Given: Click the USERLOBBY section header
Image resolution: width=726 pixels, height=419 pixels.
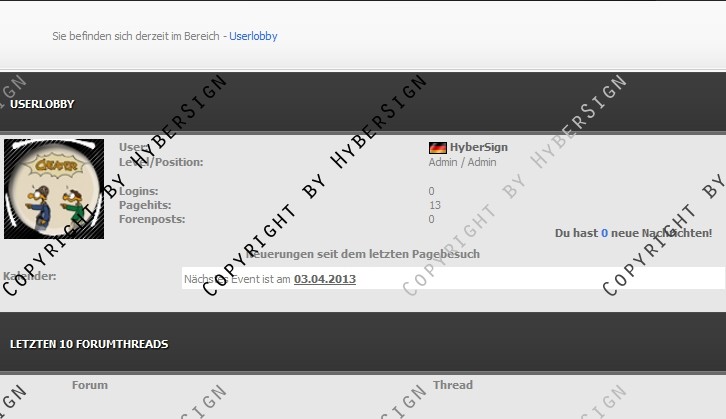Looking at the screenshot, I should pyautogui.click(x=42, y=104).
